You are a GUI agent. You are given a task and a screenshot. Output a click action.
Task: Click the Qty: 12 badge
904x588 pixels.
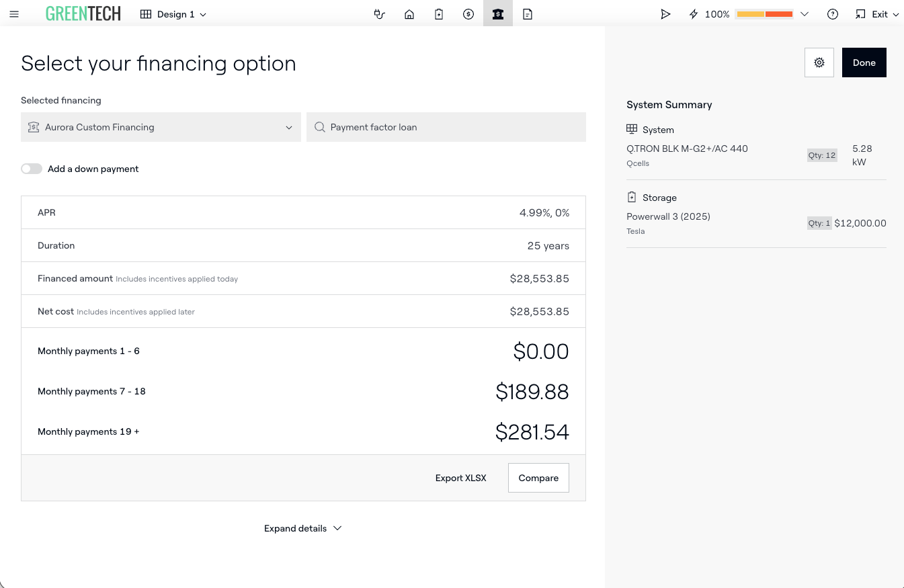click(x=822, y=155)
